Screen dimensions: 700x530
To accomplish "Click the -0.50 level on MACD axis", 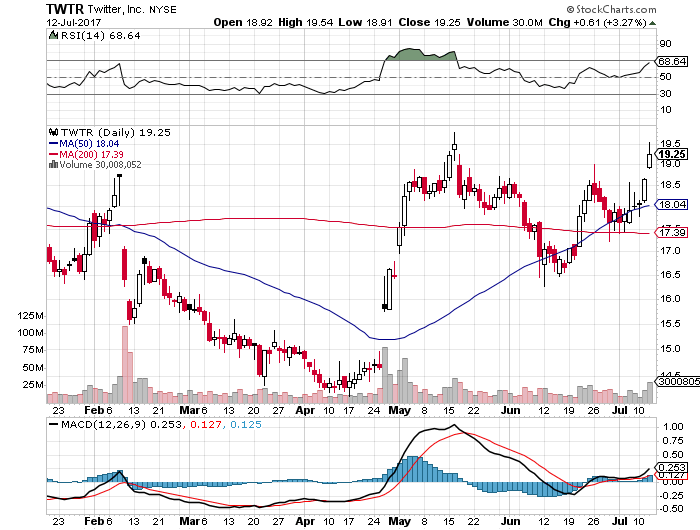I will point(671,509).
